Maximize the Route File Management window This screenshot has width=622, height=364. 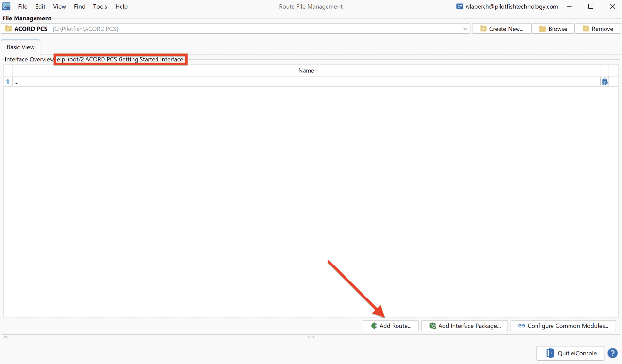coord(591,7)
